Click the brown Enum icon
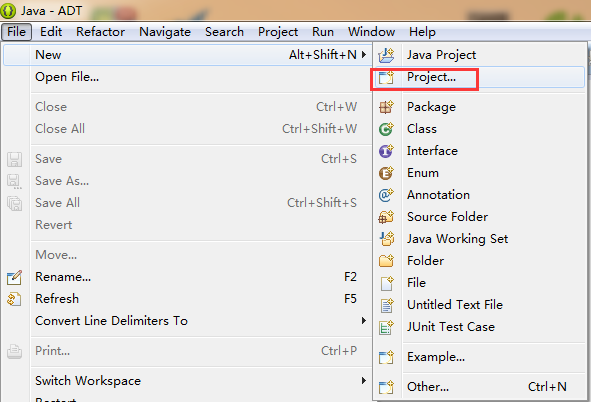The height and width of the screenshot is (402, 591). 386,173
